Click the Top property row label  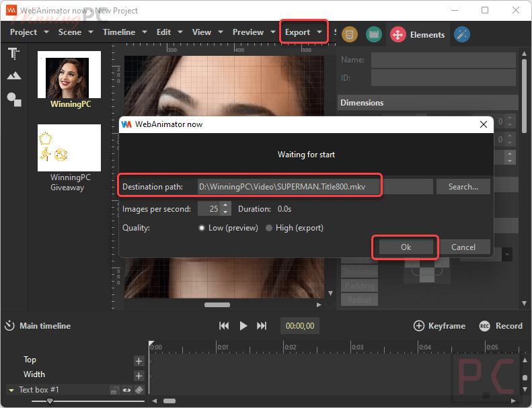(30, 360)
